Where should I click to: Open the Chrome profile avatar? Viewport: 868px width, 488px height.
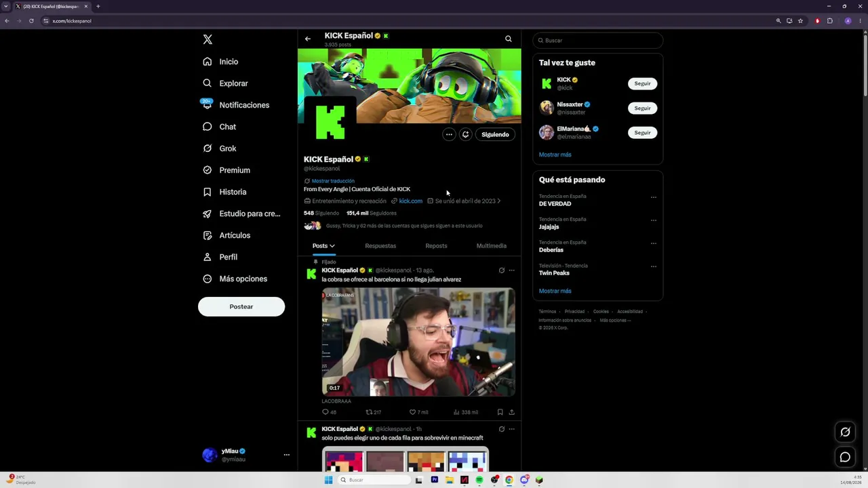[x=848, y=21]
